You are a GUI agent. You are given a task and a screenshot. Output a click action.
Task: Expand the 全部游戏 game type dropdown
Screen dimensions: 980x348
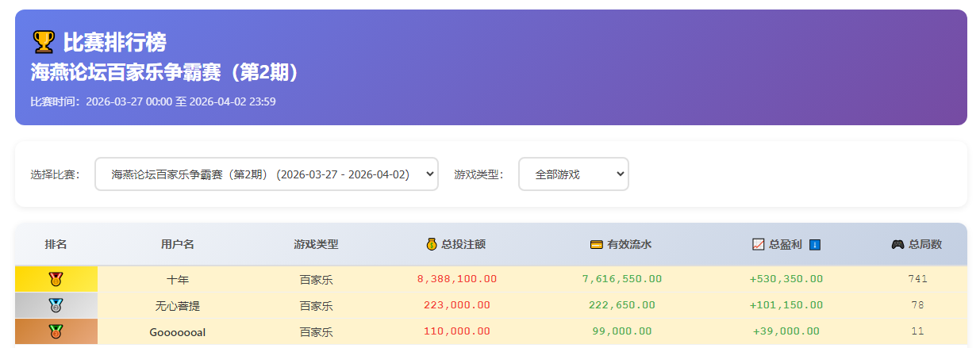tap(573, 174)
